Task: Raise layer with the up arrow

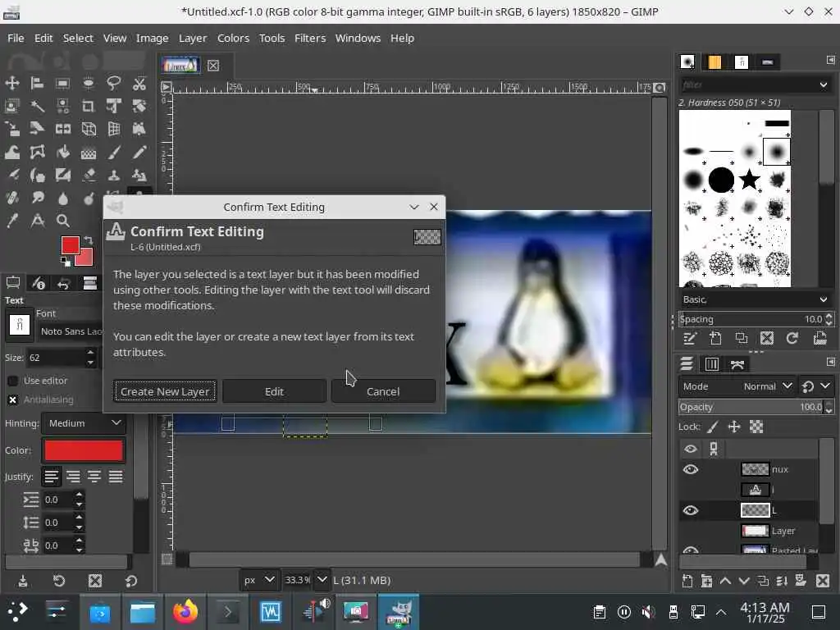Action: click(725, 581)
